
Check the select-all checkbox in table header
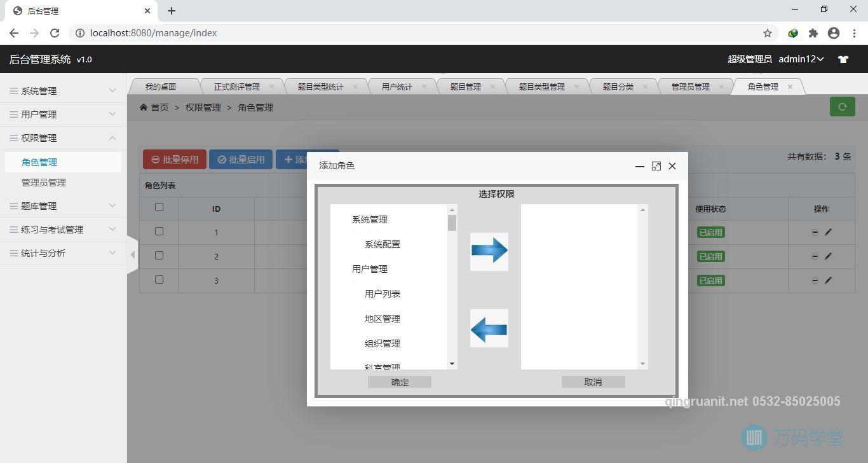tap(159, 207)
